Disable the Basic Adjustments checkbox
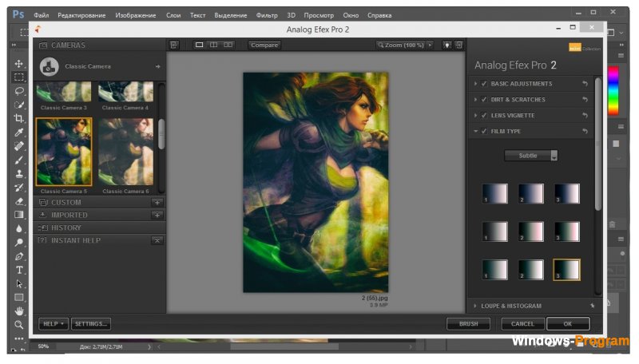This screenshot has width=639, height=364. [484, 84]
